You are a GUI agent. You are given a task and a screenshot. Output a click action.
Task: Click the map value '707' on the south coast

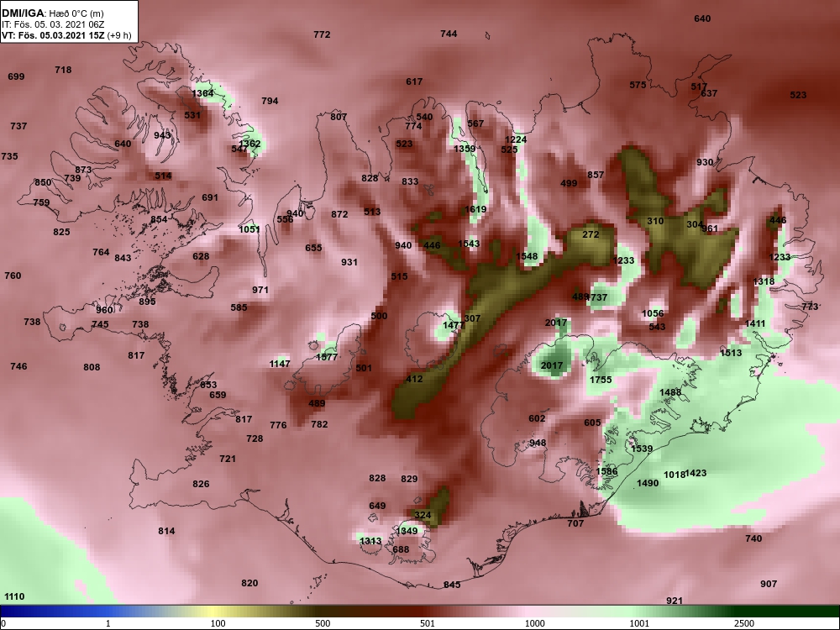click(575, 523)
